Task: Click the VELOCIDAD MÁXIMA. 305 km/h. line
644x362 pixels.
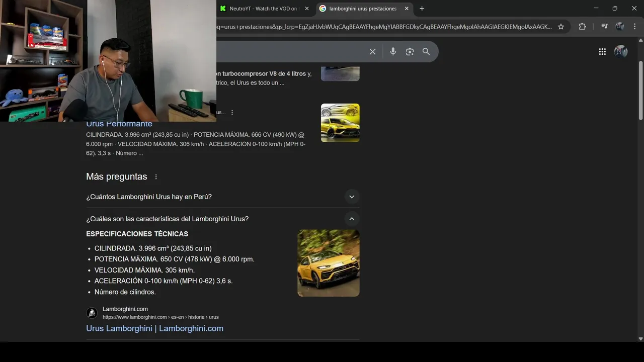Action: 144,270
